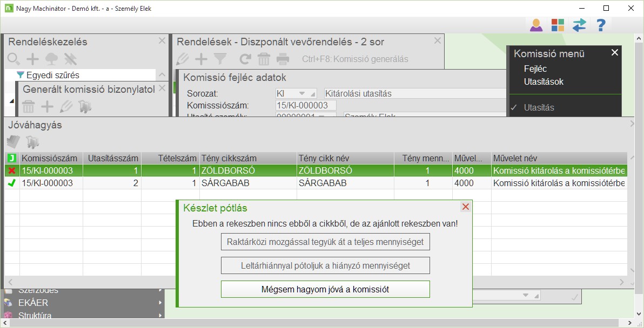Close the Rendelések panel
Image resolution: width=644 pixels, height=328 pixels.
438,40
